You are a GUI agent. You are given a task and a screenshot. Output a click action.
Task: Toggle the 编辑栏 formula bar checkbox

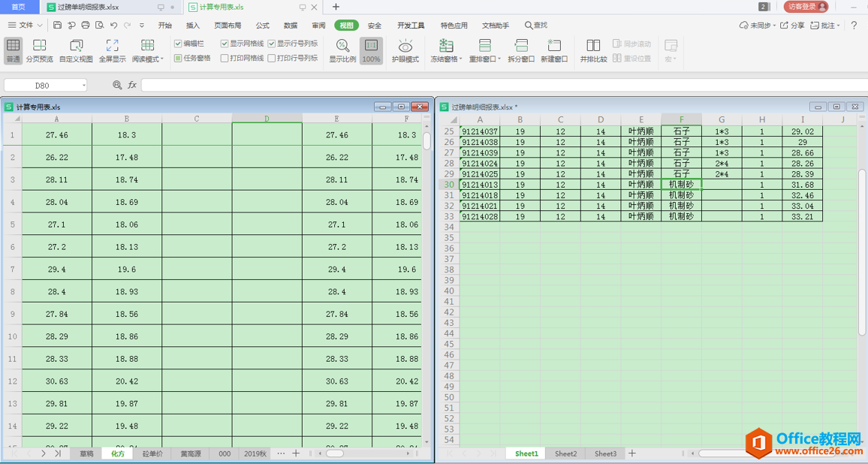[178, 44]
